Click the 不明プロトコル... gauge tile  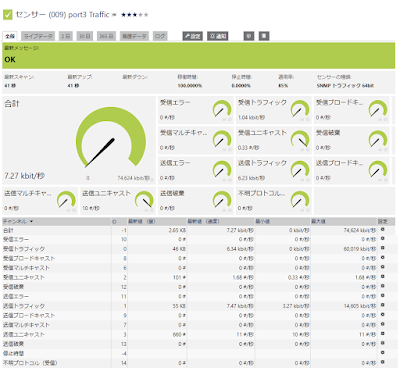coord(274,201)
